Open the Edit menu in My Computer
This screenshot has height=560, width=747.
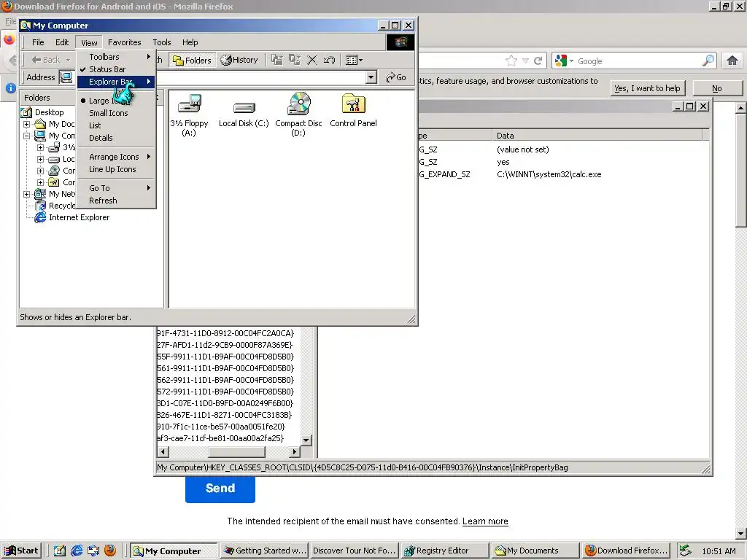pyautogui.click(x=62, y=42)
